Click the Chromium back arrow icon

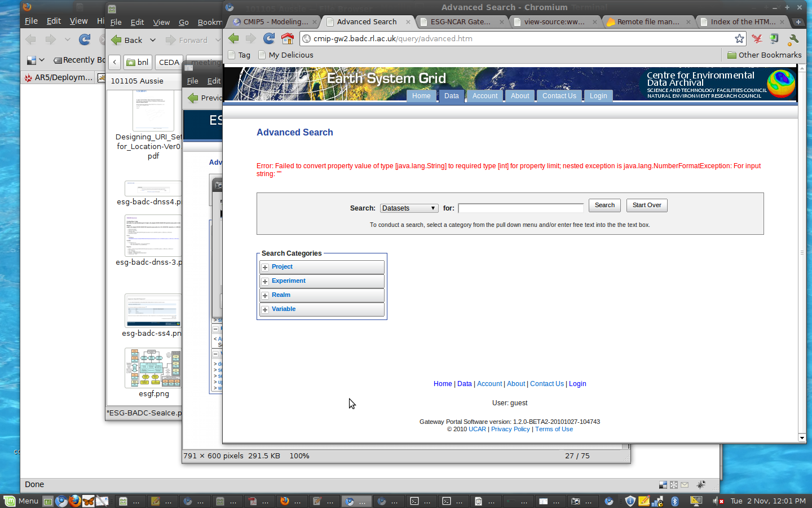point(233,38)
